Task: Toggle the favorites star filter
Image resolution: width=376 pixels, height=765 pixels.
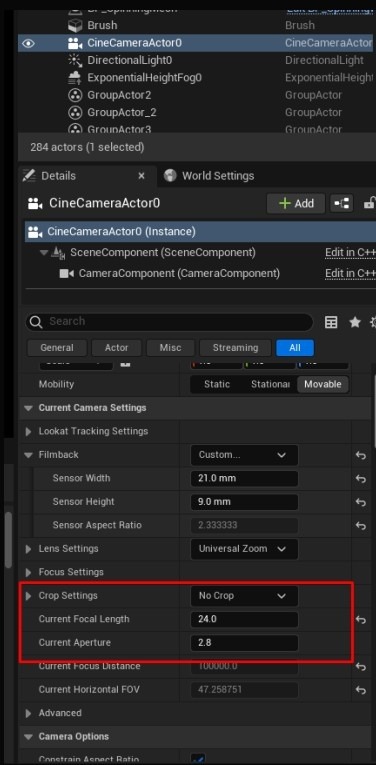Action: [355, 322]
